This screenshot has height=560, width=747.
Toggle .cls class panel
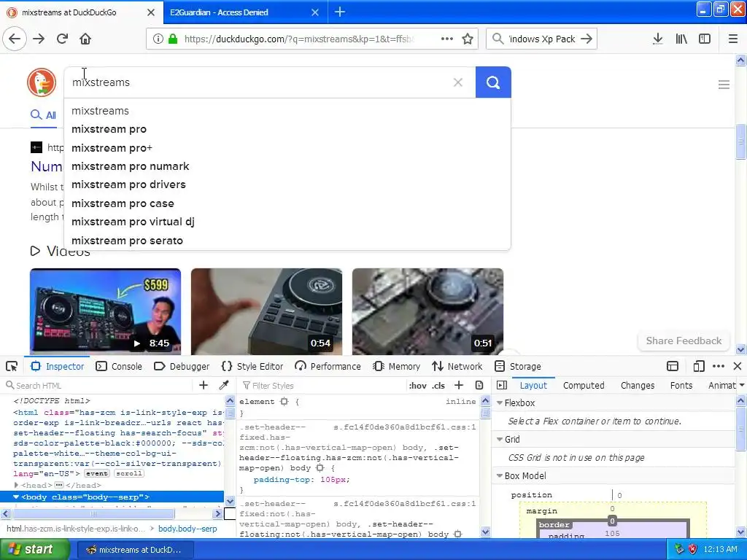coord(438,386)
